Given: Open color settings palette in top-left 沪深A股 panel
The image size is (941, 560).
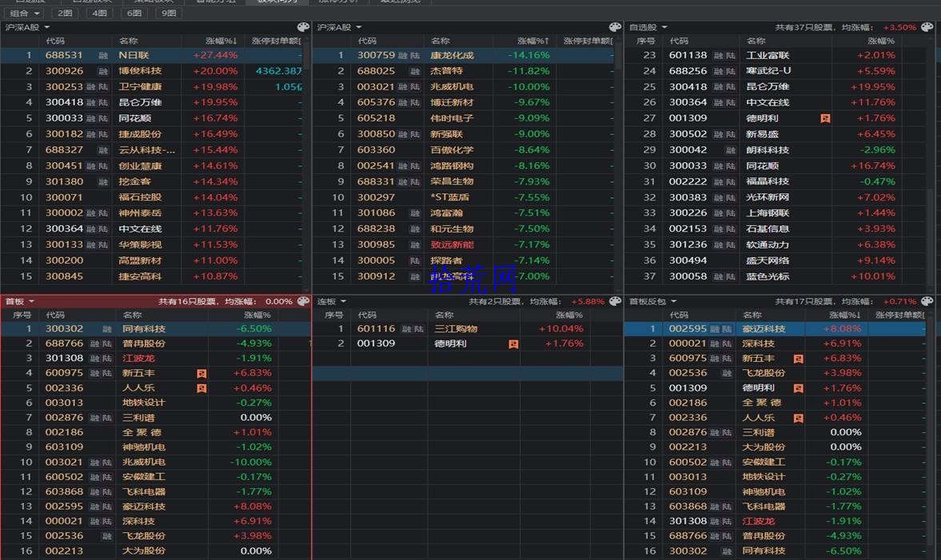Looking at the screenshot, I should [304, 27].
